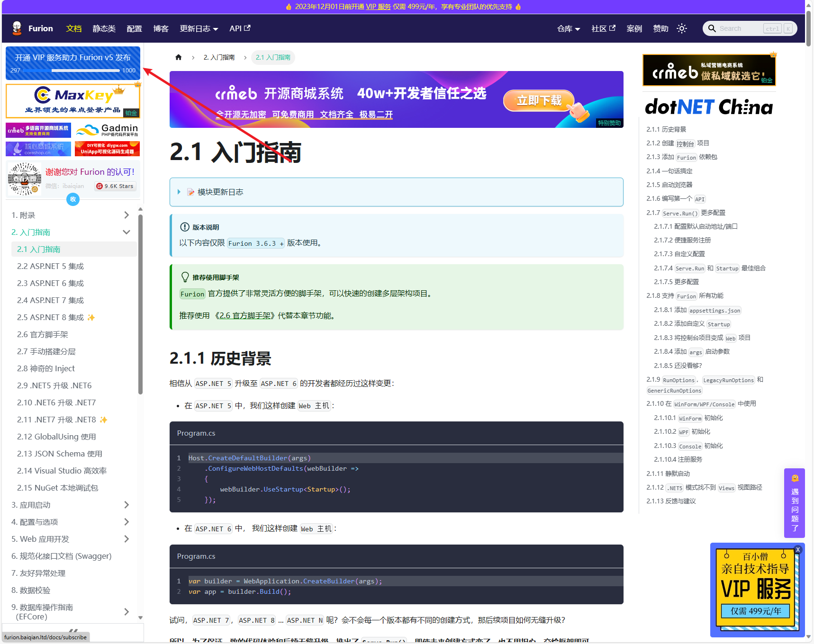Viewport: 814px width, 644px height.
Task: Open 社区 external link
Action: 604,28
